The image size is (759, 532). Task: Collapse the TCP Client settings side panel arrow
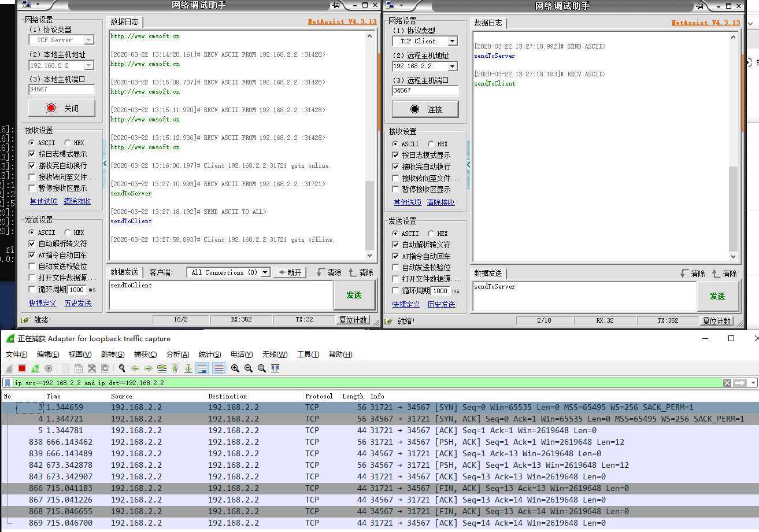[469, 165]
